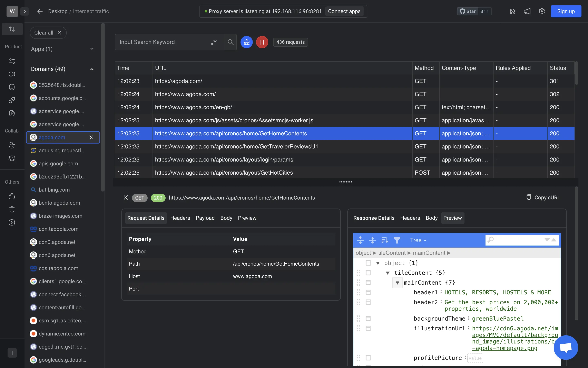Viewport: 588px width, 368px height.
Task: Switch to request Payload tab
Action: click(205, 218)
